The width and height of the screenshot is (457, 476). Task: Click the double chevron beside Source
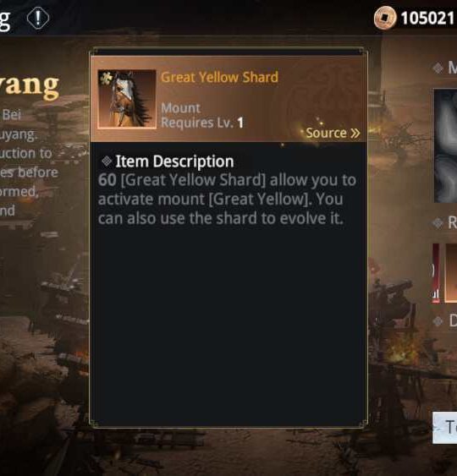point(355,134)
